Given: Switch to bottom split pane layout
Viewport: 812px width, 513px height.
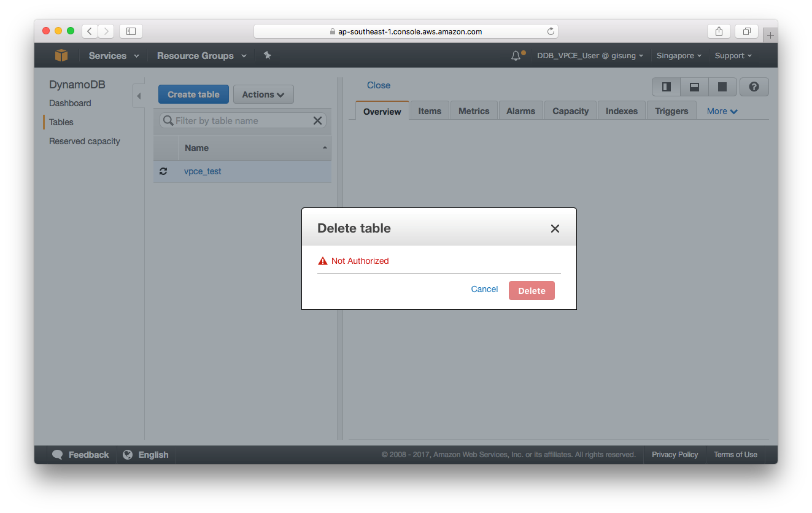Looking at the screenshot, I should pos(695,87).
